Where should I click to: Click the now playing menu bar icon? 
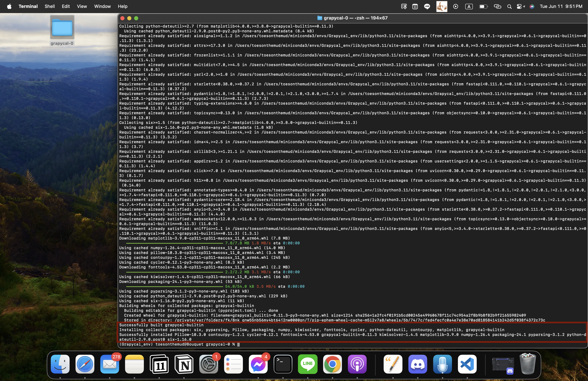point(456,6)
